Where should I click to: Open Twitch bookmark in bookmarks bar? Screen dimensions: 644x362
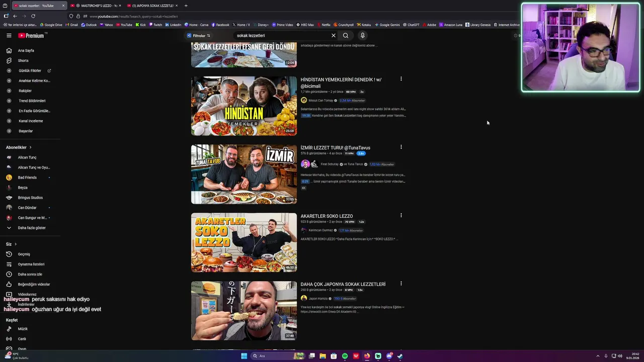pyautogui.click(x=155, y=25)
